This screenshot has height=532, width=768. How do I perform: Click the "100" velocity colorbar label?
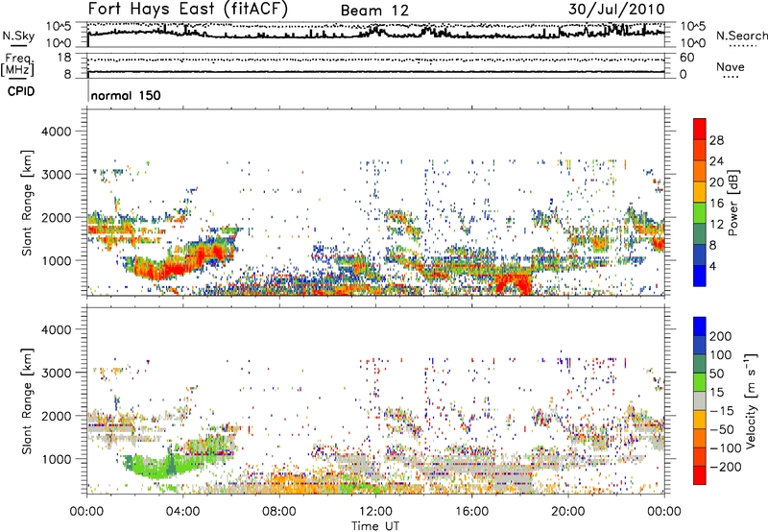click(x=721, y=355)
